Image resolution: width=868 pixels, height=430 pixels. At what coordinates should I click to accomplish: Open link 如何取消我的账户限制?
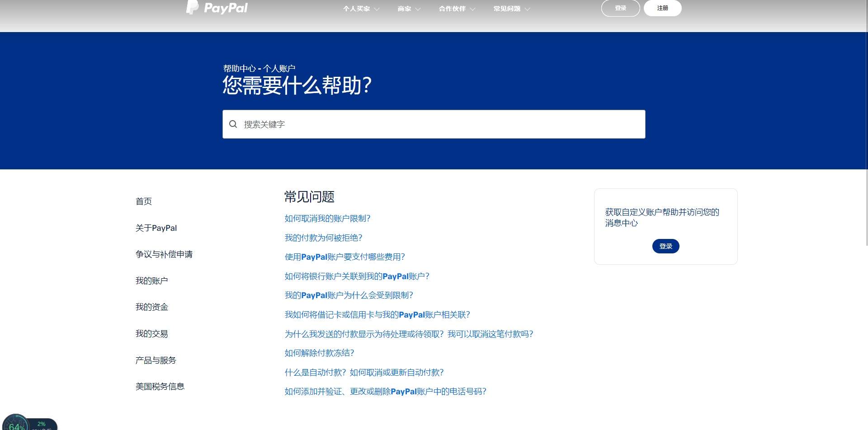click(x=328, y=219)
